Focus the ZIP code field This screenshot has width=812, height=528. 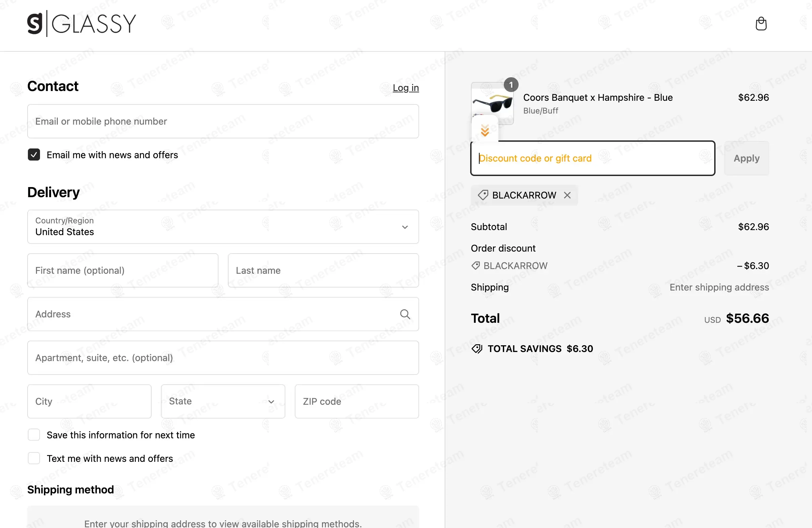tap(357, 401)
